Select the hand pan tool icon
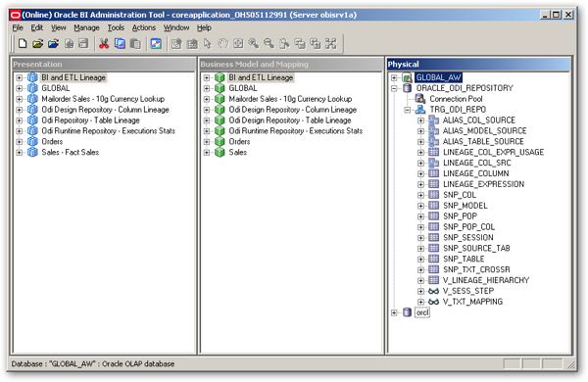Screen dimensions: 588x382 pyautogui.click(x=222, y=44)
